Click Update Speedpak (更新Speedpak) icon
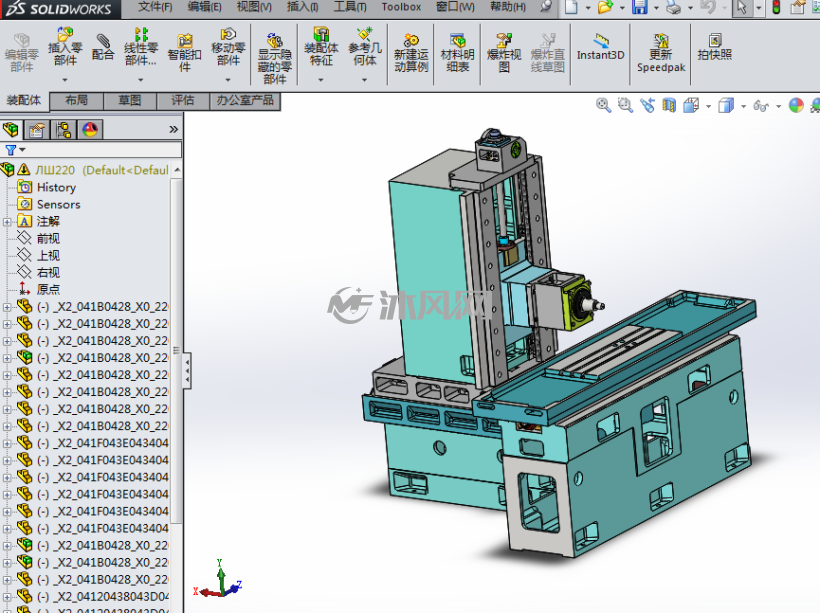Screen dimensions: 820x613 pyautogui.click(x=661, y=52)
